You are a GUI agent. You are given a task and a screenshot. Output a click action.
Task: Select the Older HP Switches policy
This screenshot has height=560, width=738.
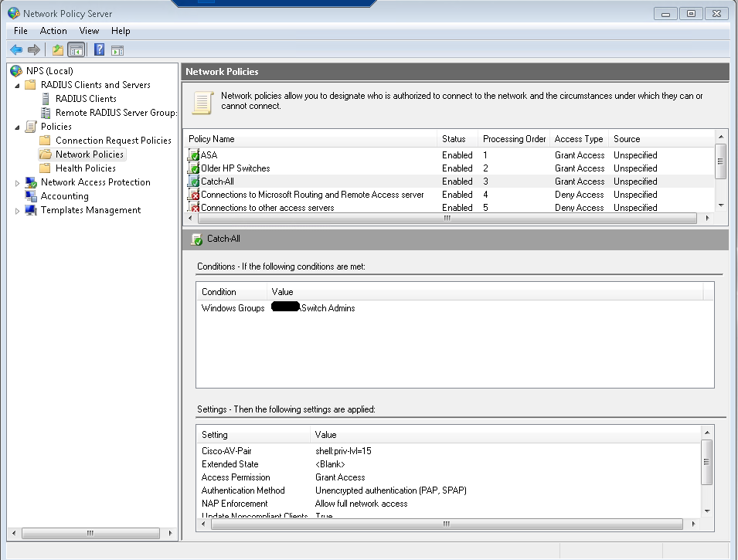[x=235, y=168]
